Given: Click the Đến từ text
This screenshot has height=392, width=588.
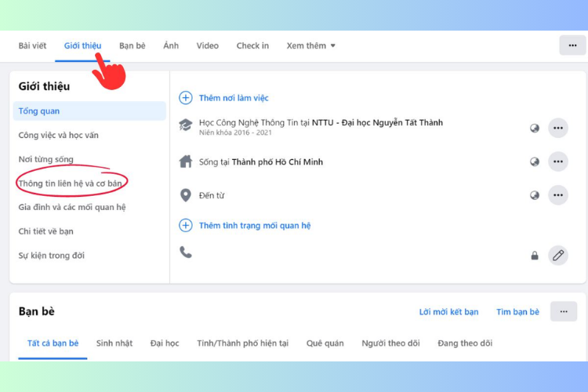Looking at the screenshot, I should click(212, 195).
